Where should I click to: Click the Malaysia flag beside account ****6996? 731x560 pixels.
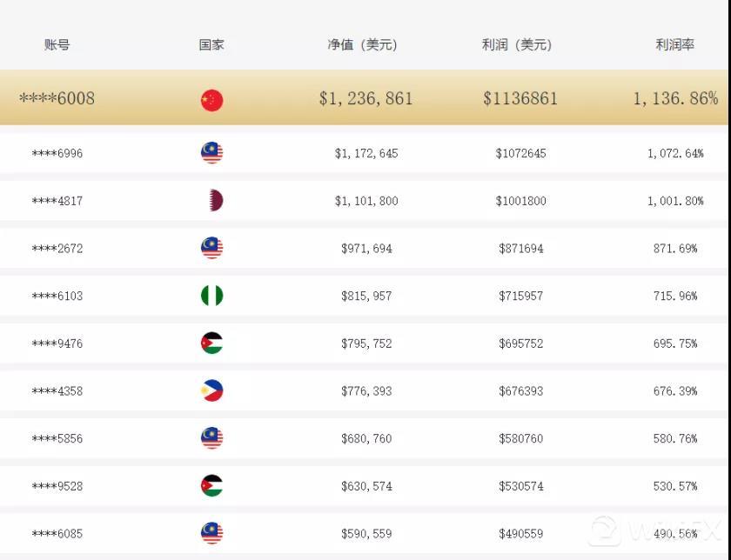[x=211, y=153]
